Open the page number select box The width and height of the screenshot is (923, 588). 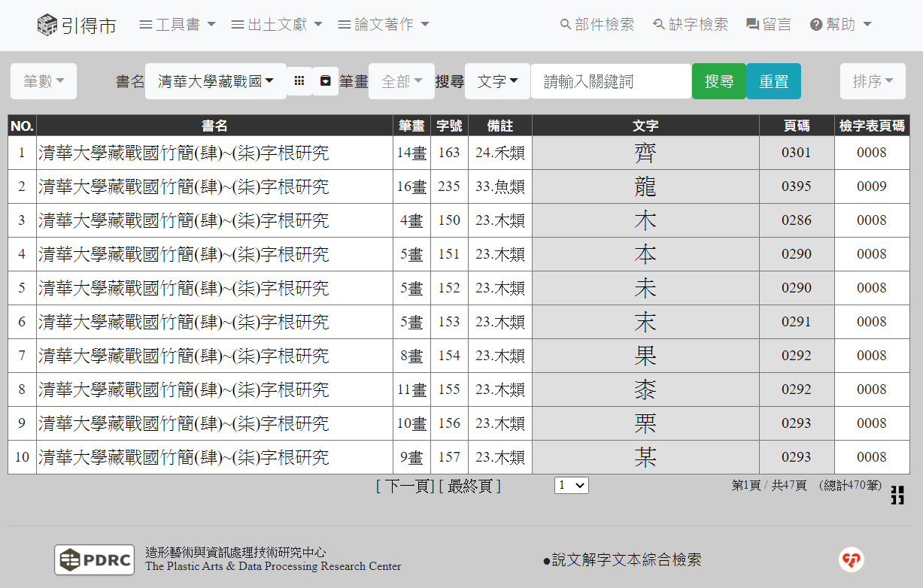click(572, 486)
